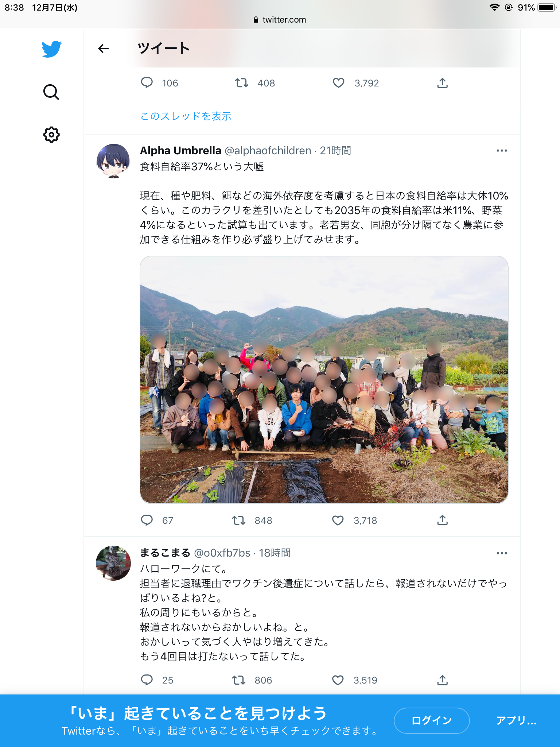
Task: Share the Alpha Umbrella tweet
Action: click(x=442, y=520)
